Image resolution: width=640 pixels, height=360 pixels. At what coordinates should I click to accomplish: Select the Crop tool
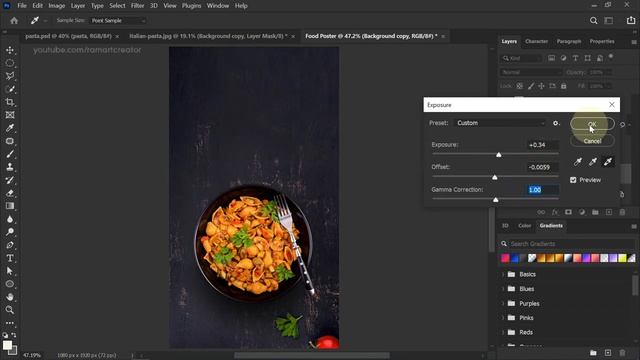click(10, 102)
